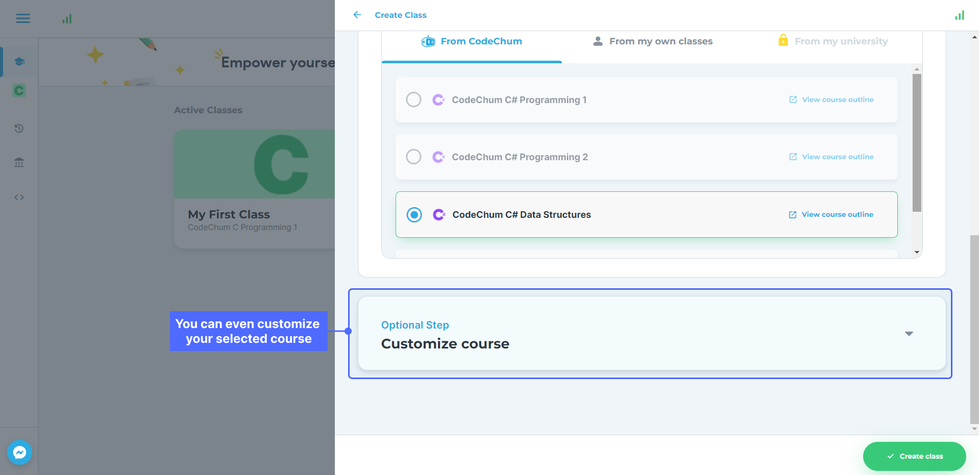This screenshot has height=475, width=980.
Task: Click up arrow of course list scrollbar
Action: (x=917, y=69)
